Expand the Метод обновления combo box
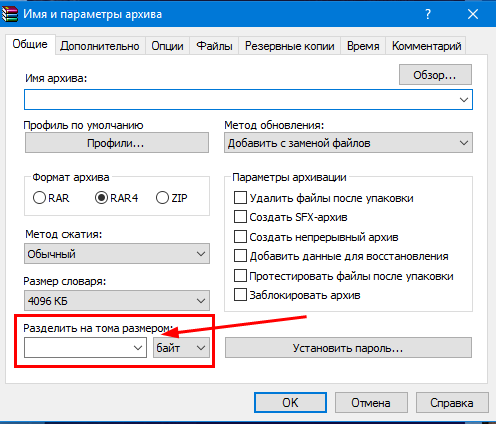Viewport: 496px width, 424px height. click(x=348, y=143)
